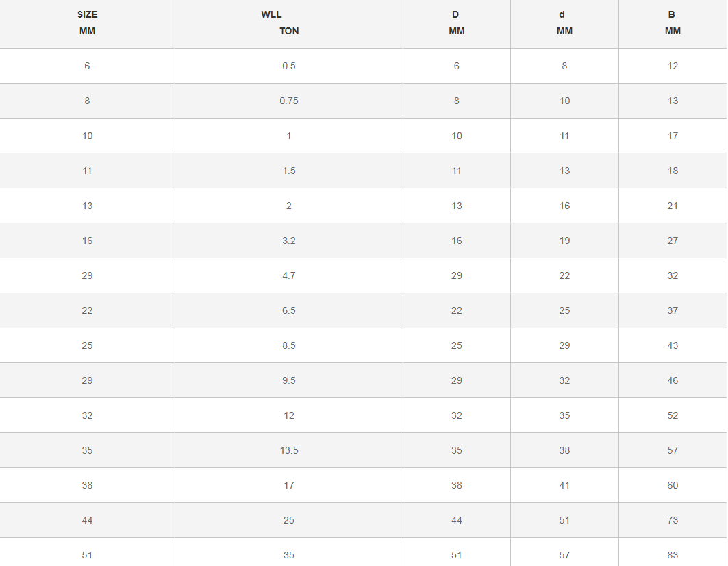The width and height of the screenshot is (728, 566).
Task: Click the B value 37 cell
Action: [x=673, y=310]
